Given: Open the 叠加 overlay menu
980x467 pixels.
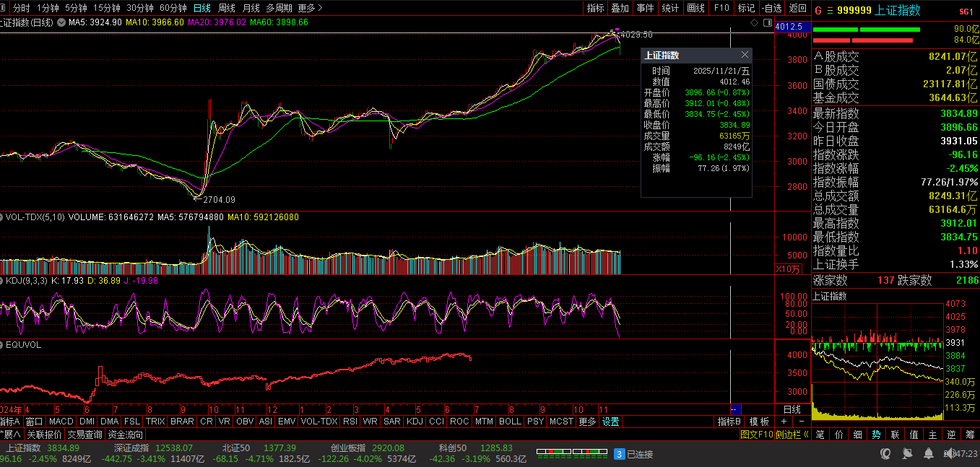Looking at the screenshot, I should point(620,8).
